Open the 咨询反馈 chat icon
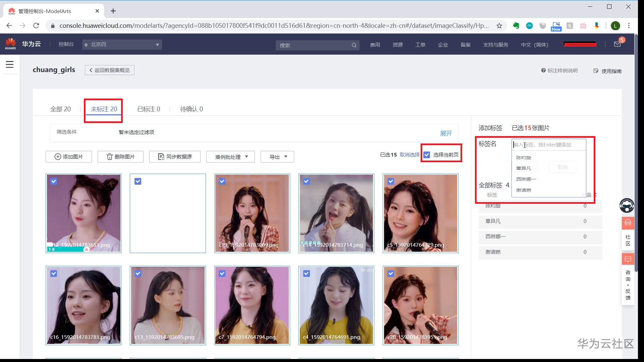644x362 pixels. pyautogui.click(x=628, y=259)
